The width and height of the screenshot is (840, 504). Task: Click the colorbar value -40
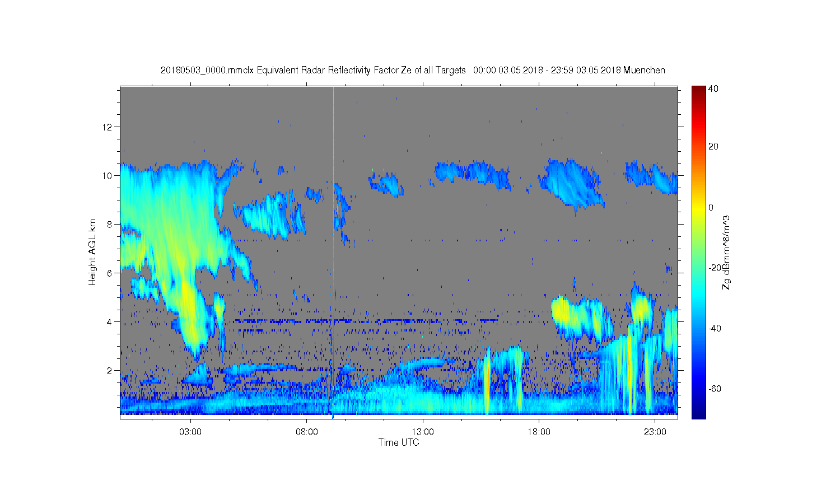(x=715, y=328)
